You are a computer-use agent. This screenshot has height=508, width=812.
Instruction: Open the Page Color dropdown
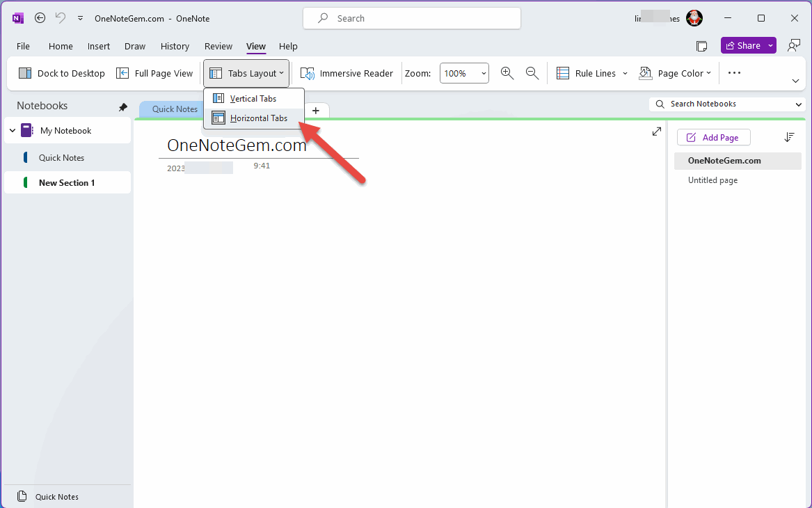coord(676,73)
